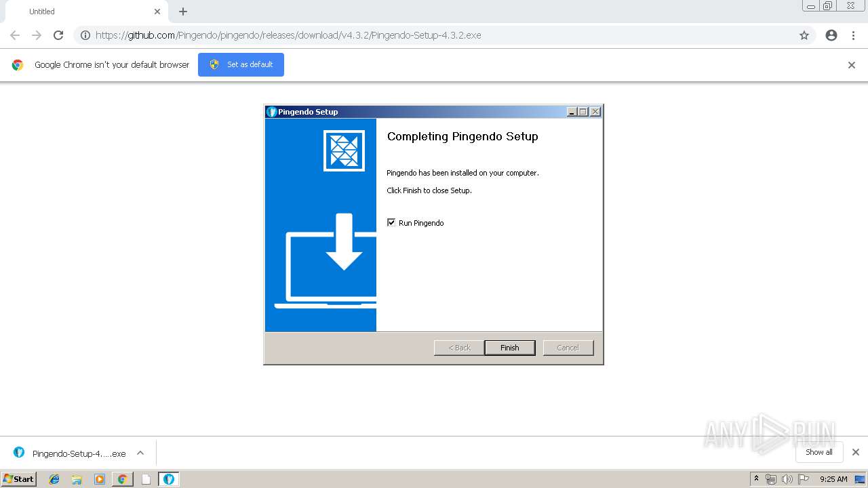This screenshot has width=868, height=488.
Task: Go forward in Chrome browser
Action: [x=37, y=35]
